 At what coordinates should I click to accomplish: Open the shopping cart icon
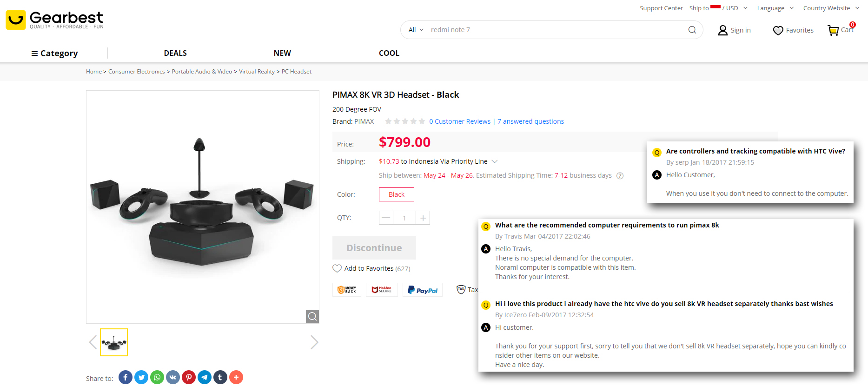pos(833,30)
